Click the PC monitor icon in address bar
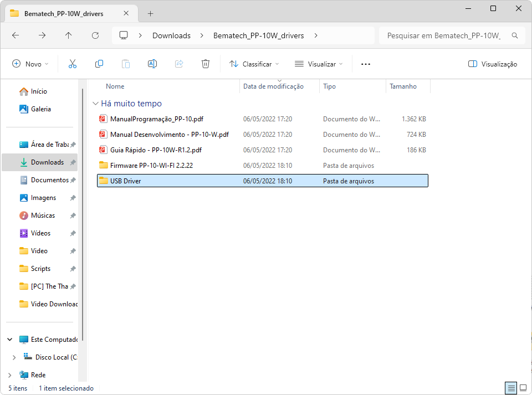Screen dimensions: 532x395 coord(124,35)
